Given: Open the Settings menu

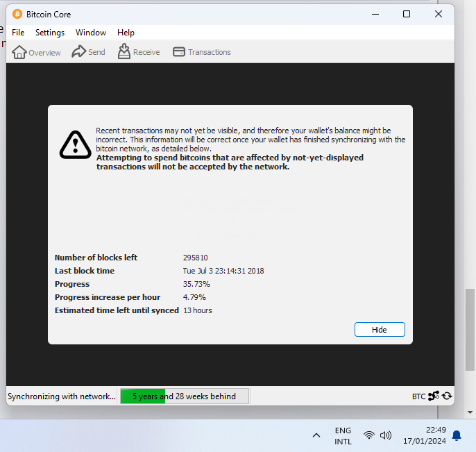Looking at the screenshot, I should pos(50,33).
